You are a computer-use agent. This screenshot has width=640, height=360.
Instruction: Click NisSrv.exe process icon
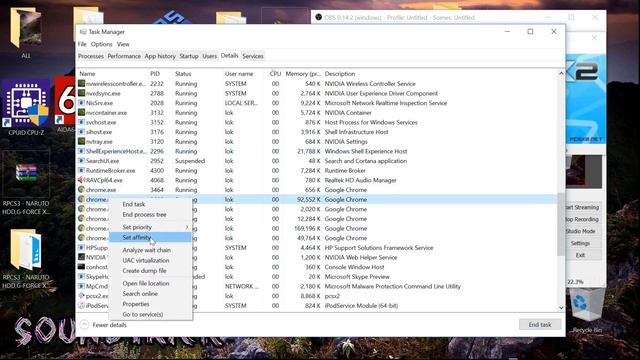(82, 103)
